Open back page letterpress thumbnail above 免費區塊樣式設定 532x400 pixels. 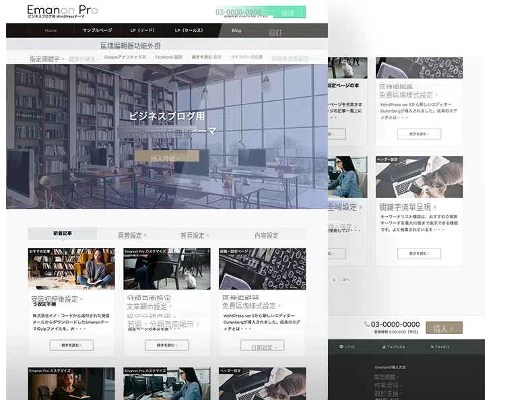tap(419, 68)
